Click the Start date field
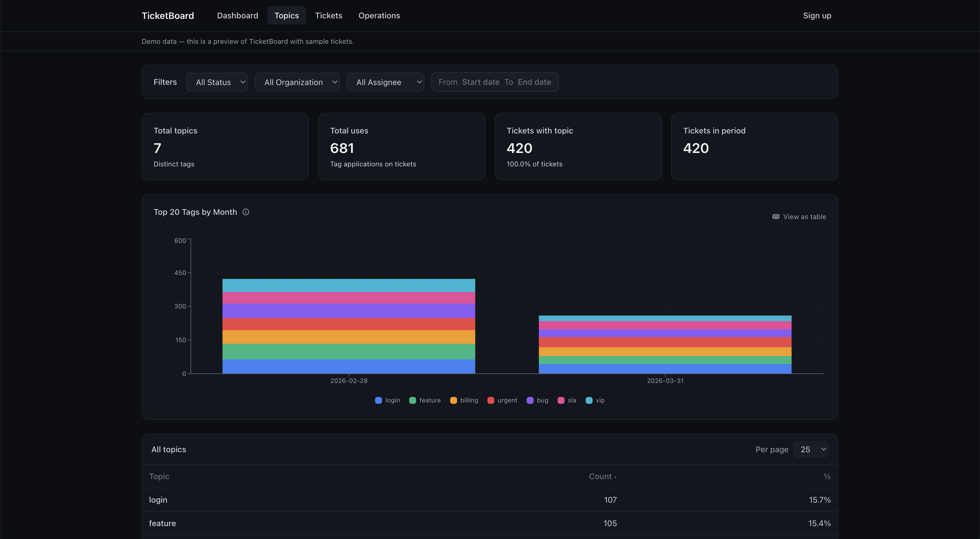980x539 pixels. click(x=481, y=82)
